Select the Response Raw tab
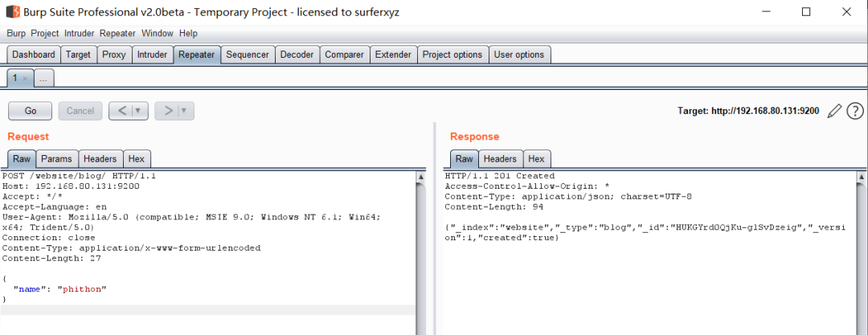This screenshot has height=335, width=868. click(x=464, y=159)
